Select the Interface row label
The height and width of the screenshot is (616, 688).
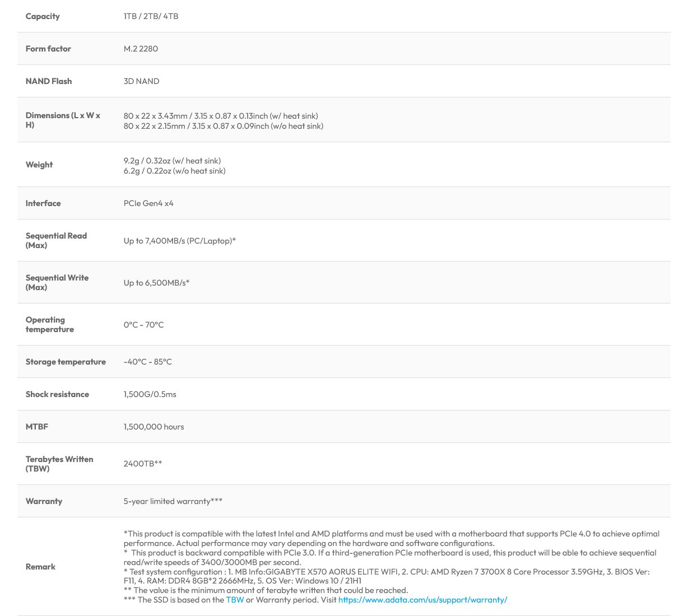(43, 203)
